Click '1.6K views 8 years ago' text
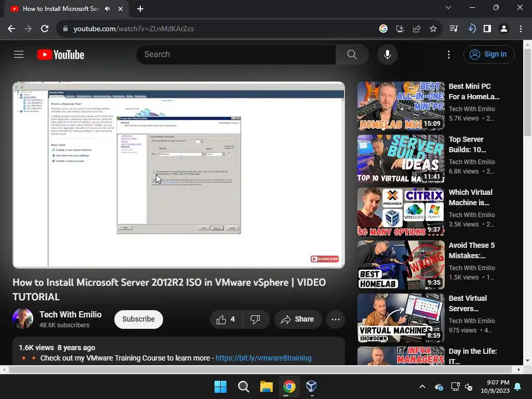 pyautogui.click(x=57, y=348)
